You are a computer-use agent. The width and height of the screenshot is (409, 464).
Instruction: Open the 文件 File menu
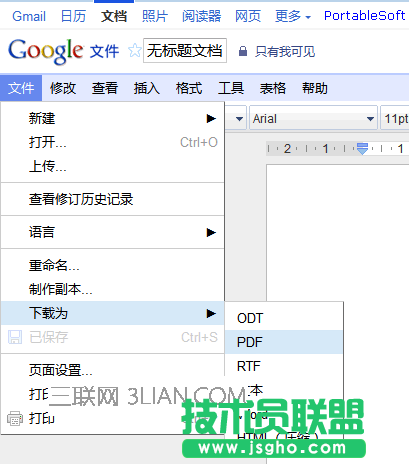(21, 88)
